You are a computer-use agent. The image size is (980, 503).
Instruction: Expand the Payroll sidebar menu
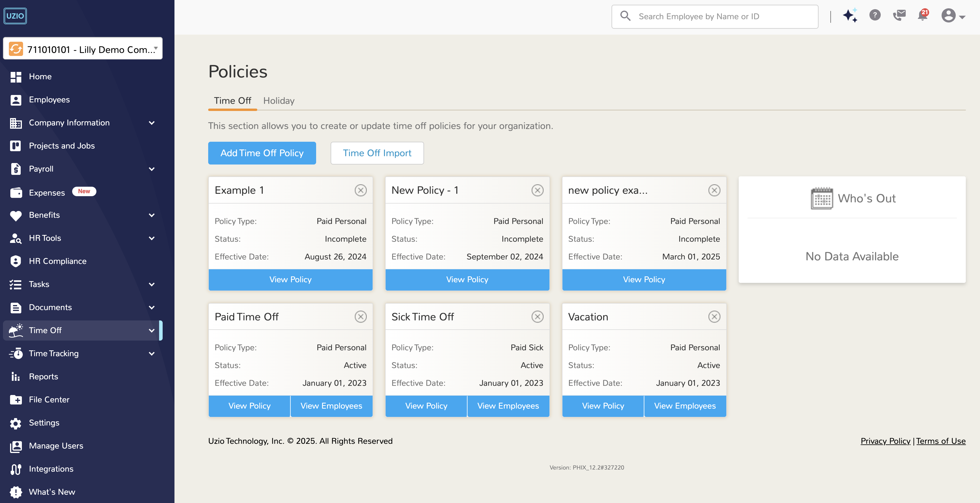click(151, 169)
